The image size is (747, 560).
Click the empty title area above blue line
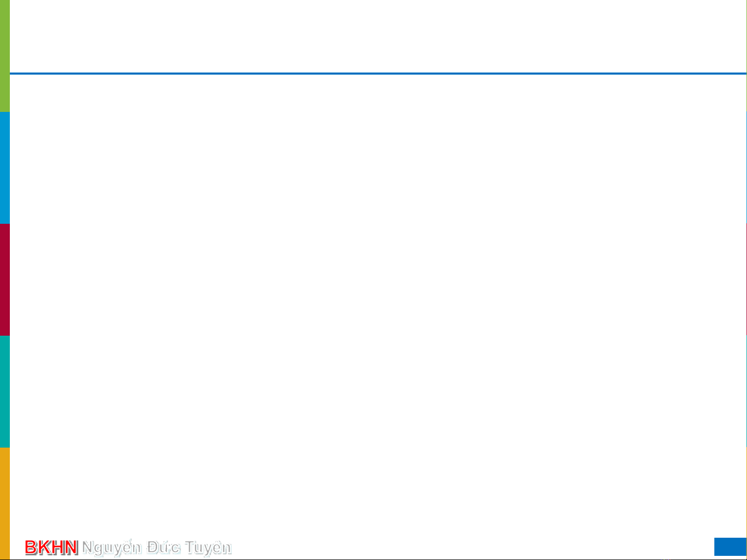tap(377, 36)
